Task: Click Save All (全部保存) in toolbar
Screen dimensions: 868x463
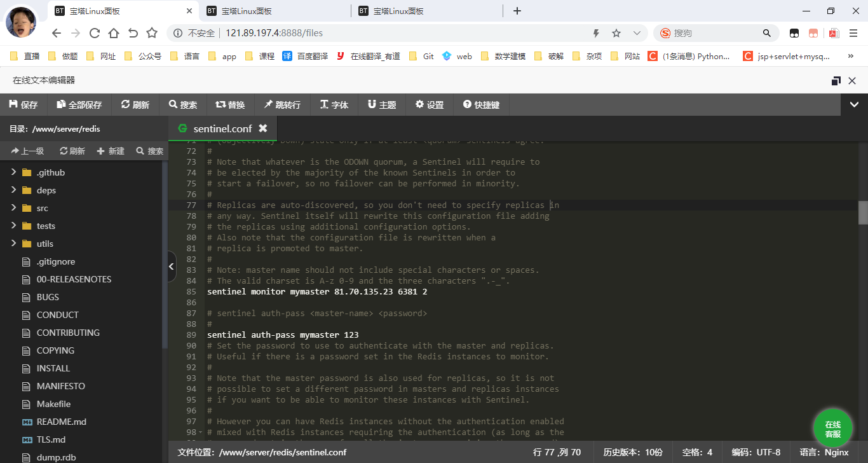Action: pyautogui.click(x=79, y=105)
